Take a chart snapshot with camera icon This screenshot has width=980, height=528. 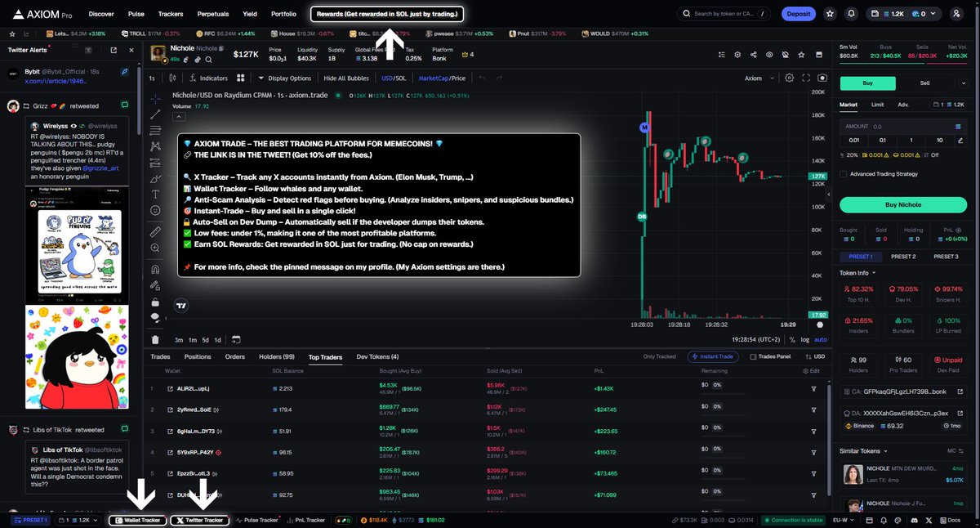pyautogui.click(x=822, y=78)
